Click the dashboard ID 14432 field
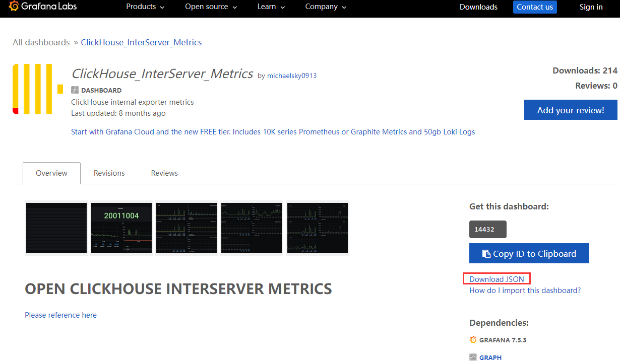The image size is (620, 364). 487,229
